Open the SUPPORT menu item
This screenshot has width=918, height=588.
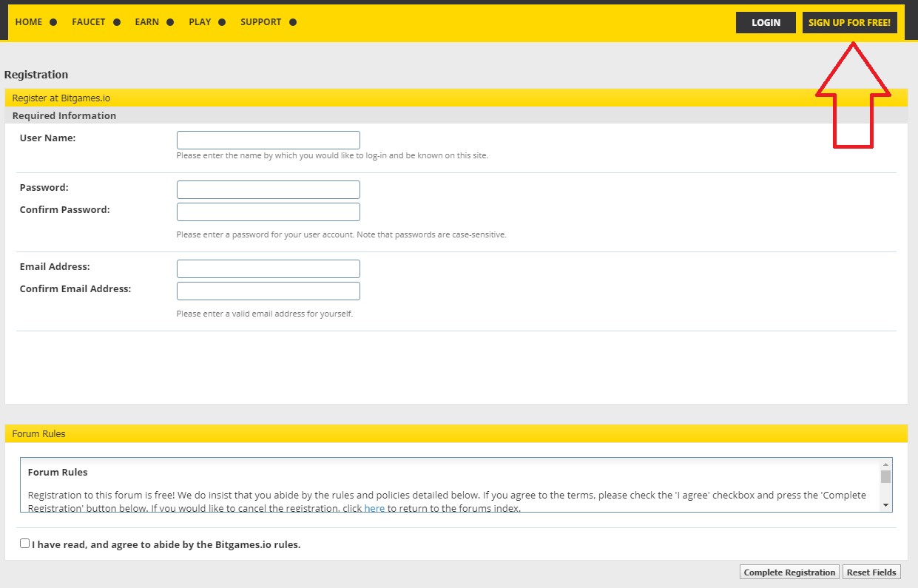coord(261,22)
